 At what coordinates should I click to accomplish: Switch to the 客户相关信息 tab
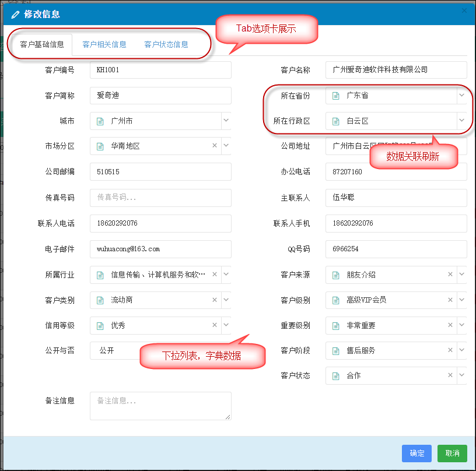(104, 44)
